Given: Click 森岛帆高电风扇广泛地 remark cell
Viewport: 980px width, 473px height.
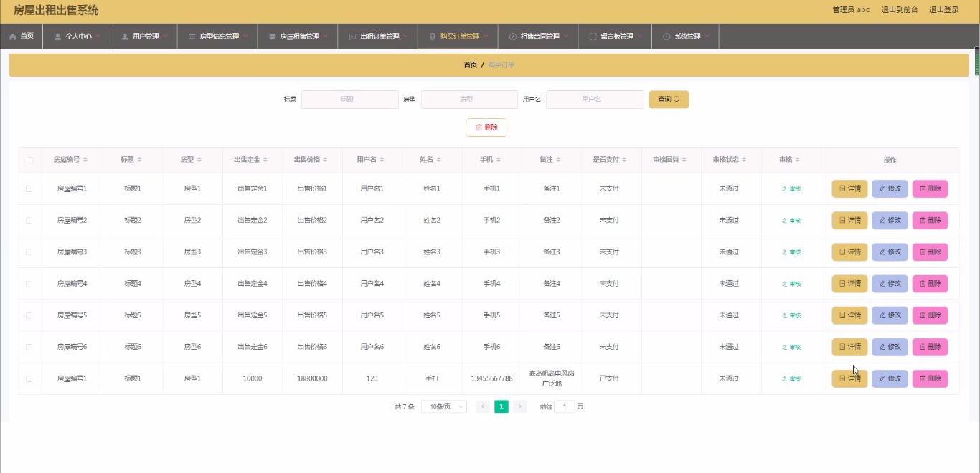Looking at the screenshot, I should 552,378.
